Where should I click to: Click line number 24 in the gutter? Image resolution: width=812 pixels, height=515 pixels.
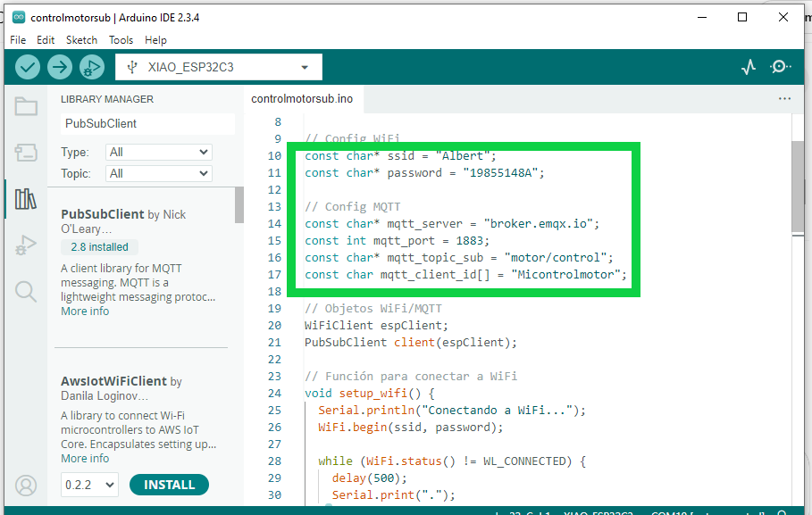click(x=274, y=394)
